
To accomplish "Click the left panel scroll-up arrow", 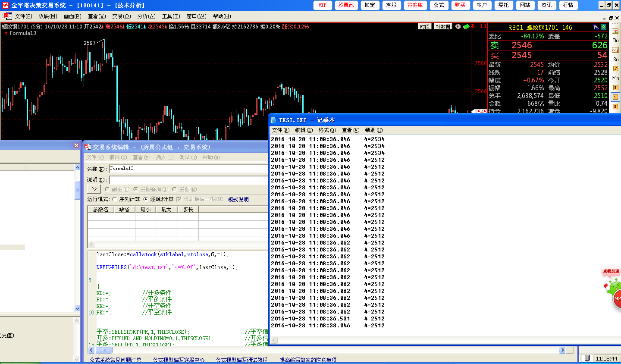I will tap(77, 167).
